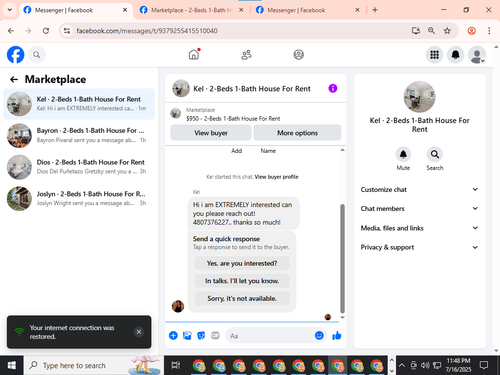Search in conversation magnifier icon
The image size is (500, 375).
click(x=435, y=154)
